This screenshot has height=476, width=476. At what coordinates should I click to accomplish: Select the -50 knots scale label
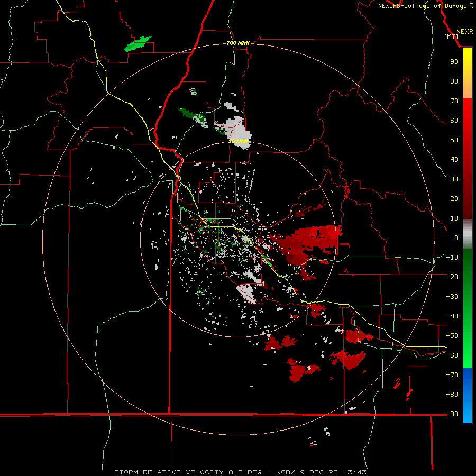pos(452,336)
